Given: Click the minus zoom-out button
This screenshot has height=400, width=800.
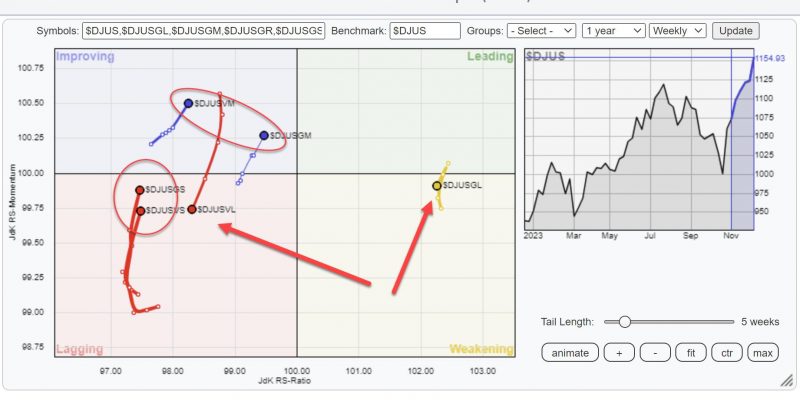Looking at the screenshot, I should pyautogui.click(x=655, y=353).
